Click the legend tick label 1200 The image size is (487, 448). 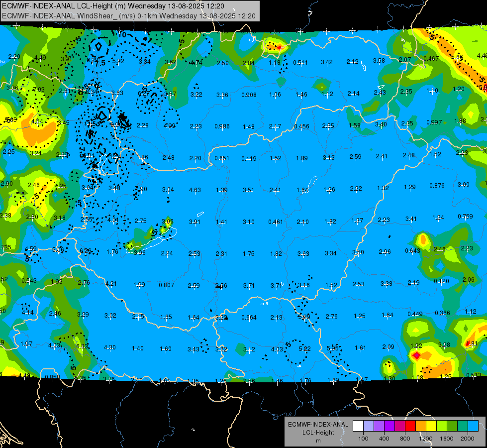coord(425,439)
